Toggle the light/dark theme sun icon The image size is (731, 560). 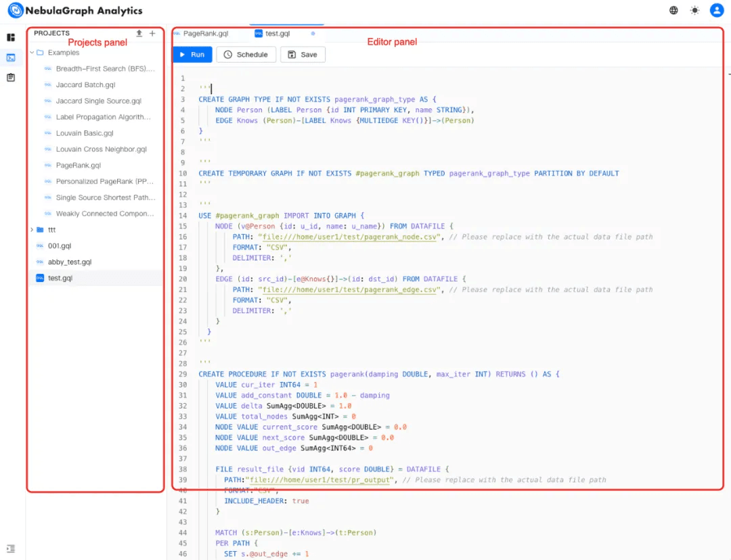click(694, 10)
